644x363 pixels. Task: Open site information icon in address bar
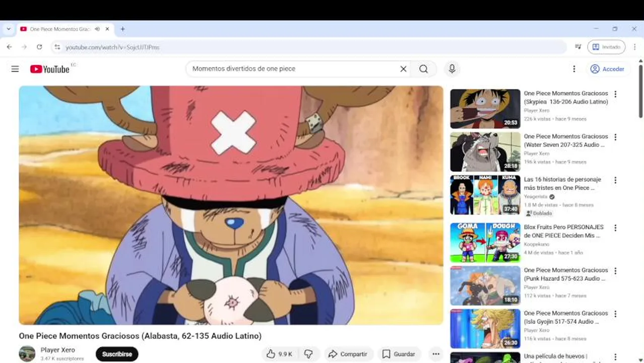(x=57, y=47)
